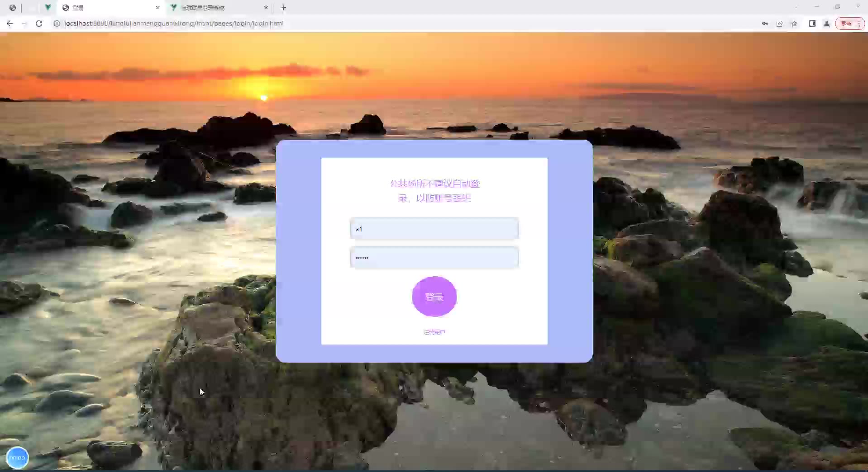Click the username field containing a1

coord(434,229)
